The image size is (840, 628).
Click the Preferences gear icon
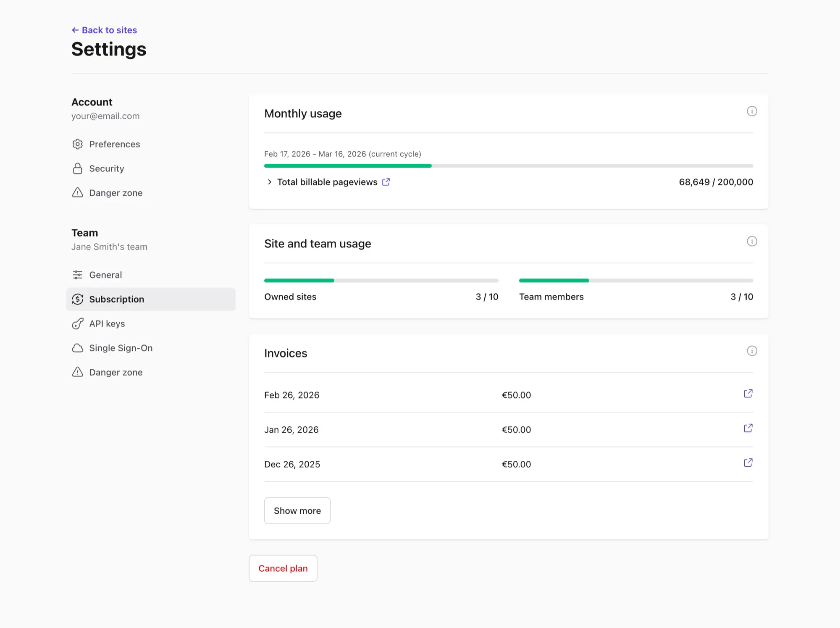coord(78,144)
